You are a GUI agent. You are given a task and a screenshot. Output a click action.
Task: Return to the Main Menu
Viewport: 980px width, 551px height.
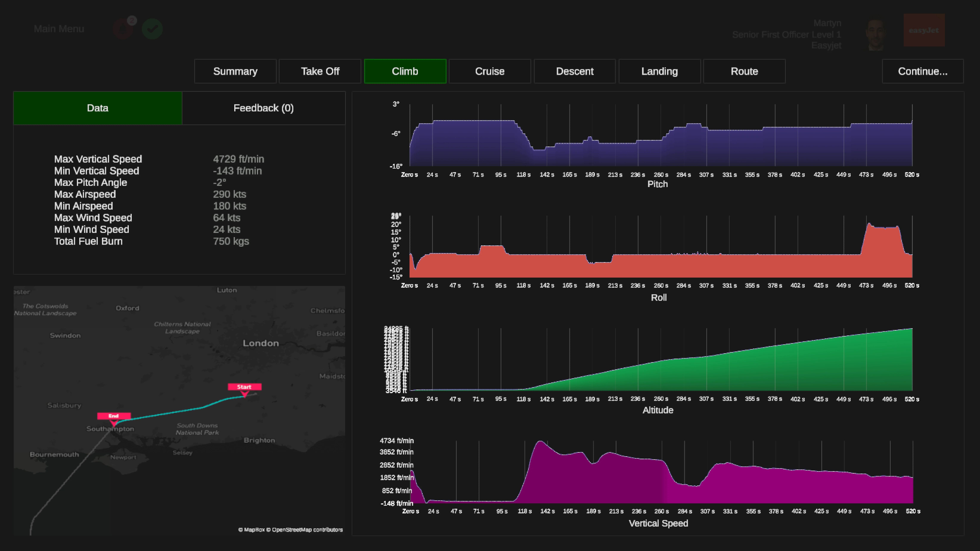(x=59, y=29)
